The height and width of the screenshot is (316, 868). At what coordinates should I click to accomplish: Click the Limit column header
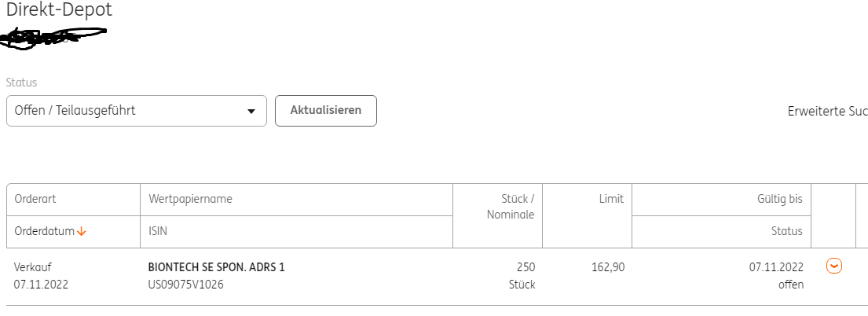[610, 200]
